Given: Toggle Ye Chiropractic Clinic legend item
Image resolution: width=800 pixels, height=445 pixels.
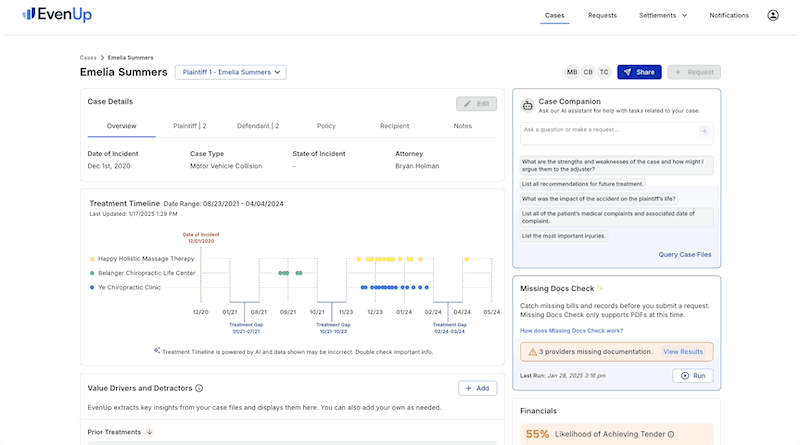Looking at the screenshot, I should 126,287.
